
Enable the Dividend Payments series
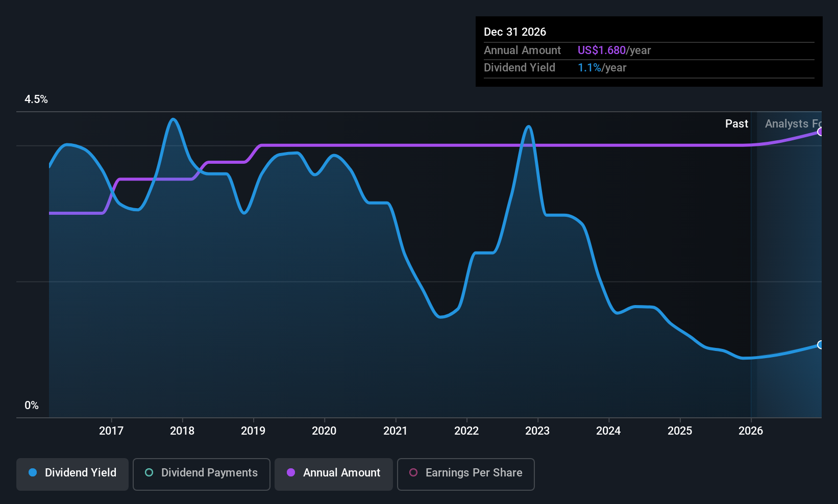click(x=202, y=474)
